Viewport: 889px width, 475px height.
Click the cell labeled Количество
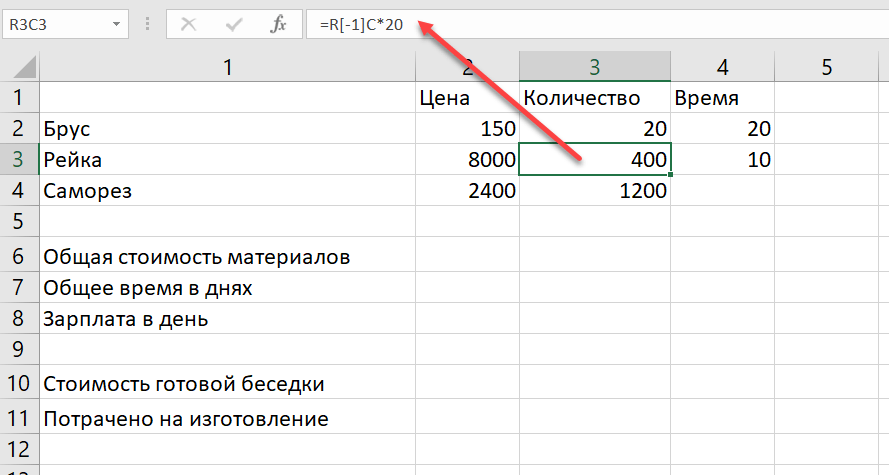pyautogui.click(x=595, y=98)
